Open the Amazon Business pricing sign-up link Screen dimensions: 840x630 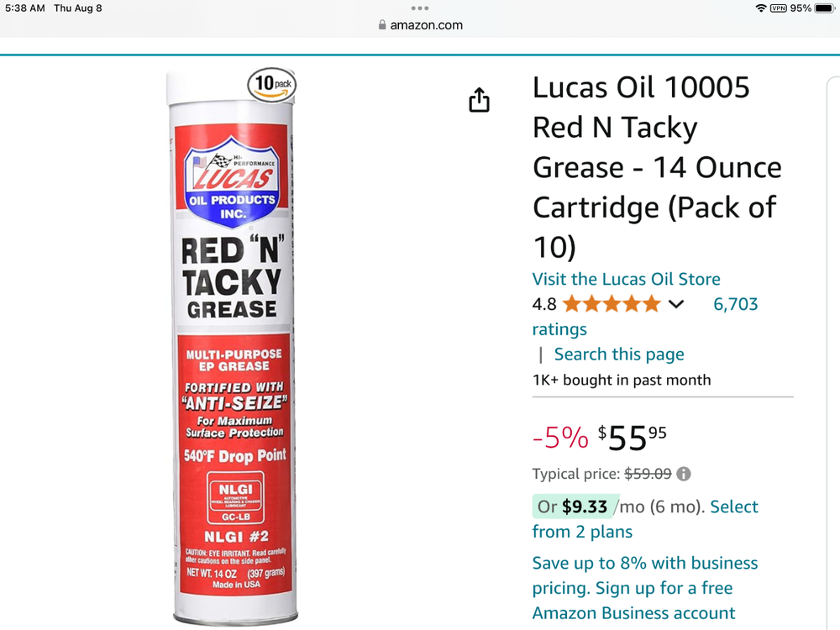644,588
